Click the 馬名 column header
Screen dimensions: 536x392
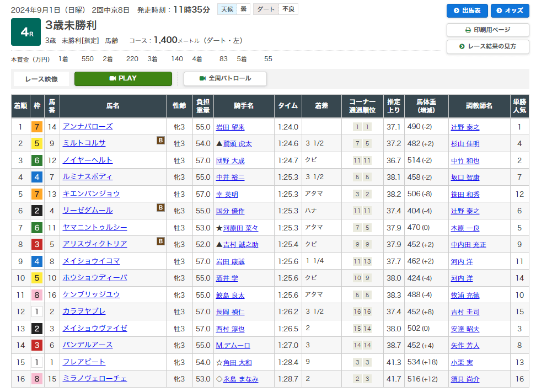pyautogui.click(x=113, y=106)
